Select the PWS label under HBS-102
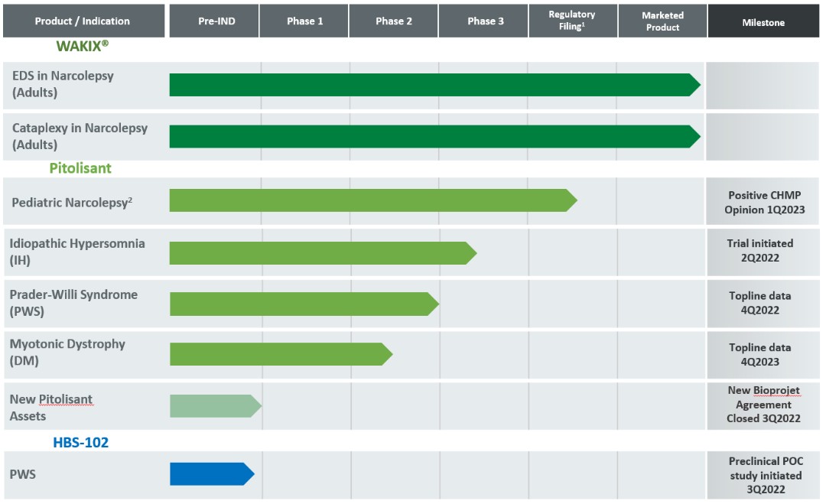826x504 pixels. [x=23, y=474]
